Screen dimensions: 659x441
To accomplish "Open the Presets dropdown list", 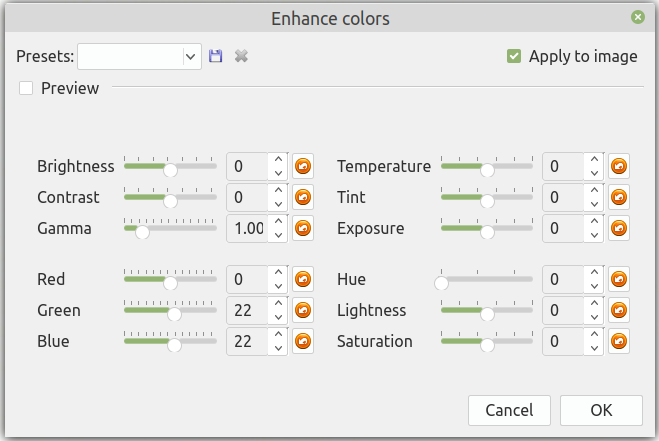I will (191, 56).
